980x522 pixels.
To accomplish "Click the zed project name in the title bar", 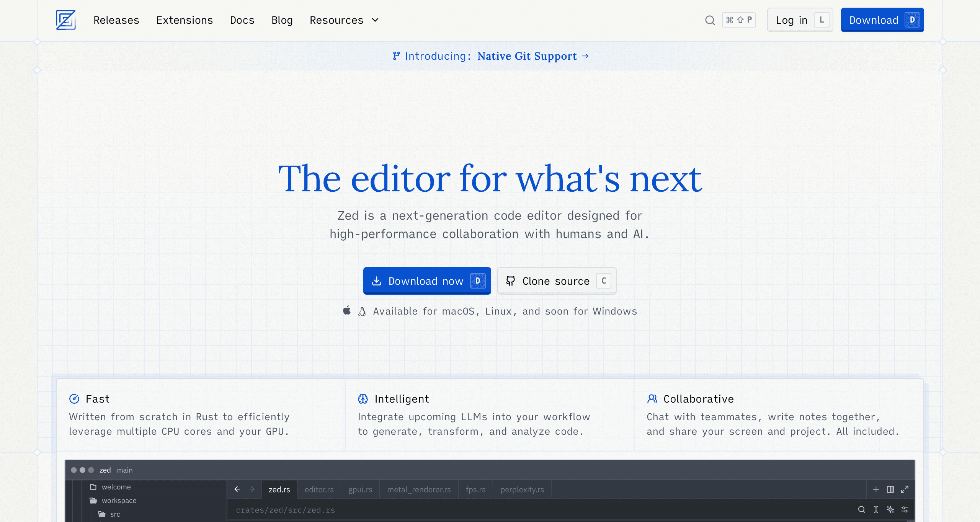I will [x=105, y=470].
